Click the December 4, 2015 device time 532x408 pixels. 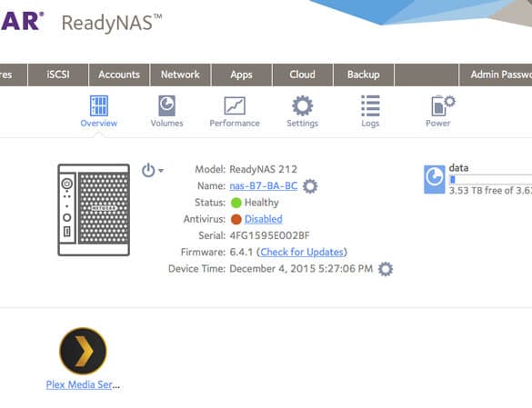301,269
